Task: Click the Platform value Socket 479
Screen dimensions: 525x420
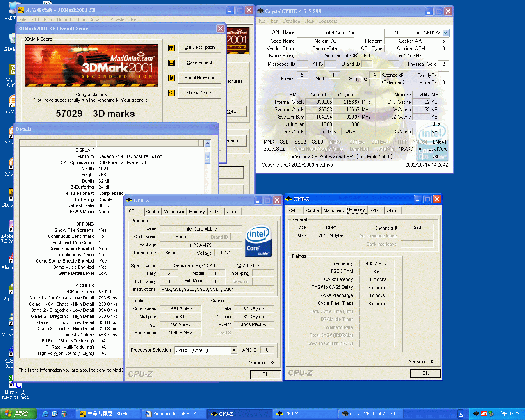Action: [411, 41]
